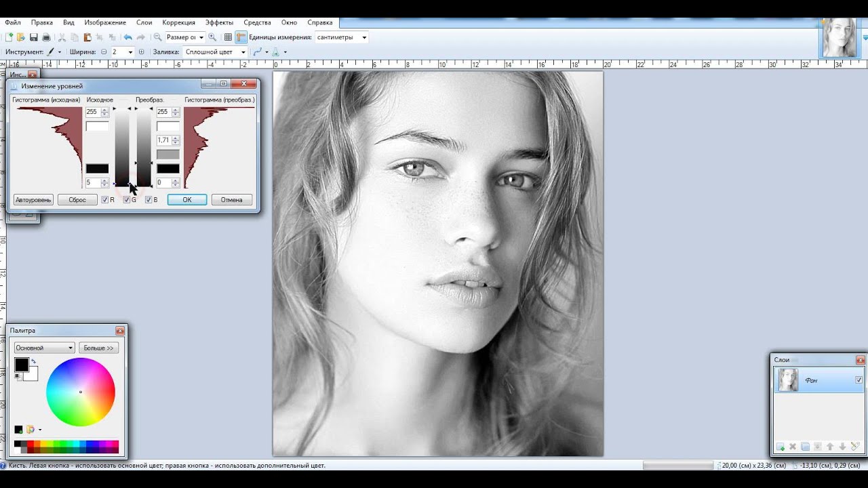The width and height of the screenshot is (868, 488).
Task: Click the image thumbnail at top right
Action: (840, 37)
